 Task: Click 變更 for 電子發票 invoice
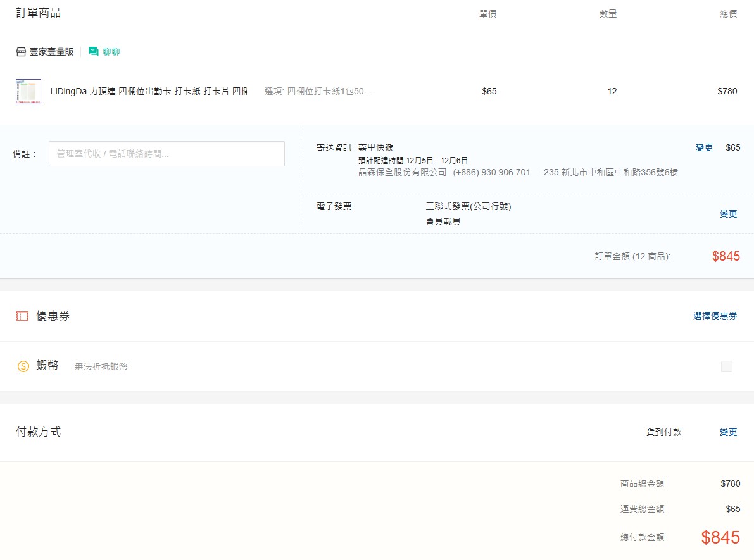pyautogui.click(x=728, y=214)
